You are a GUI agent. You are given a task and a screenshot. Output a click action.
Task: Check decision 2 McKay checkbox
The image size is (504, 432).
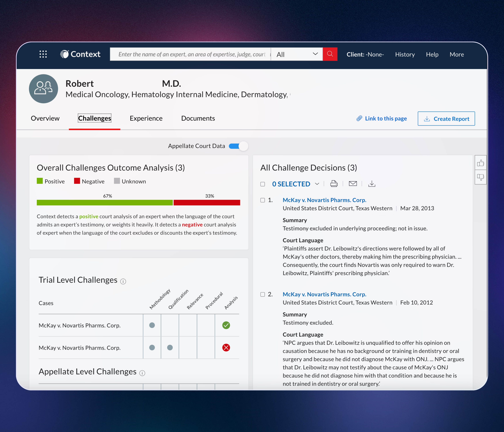pyautogui.click(x=263, y=295)
